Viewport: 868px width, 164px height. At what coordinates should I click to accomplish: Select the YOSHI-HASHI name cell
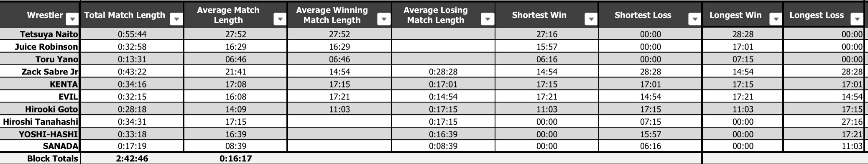click(40, 134)
